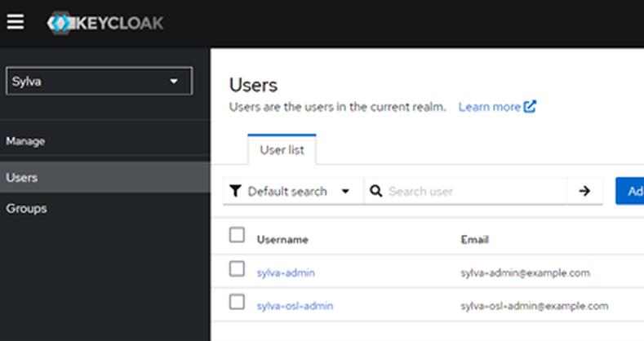644x341 pixels.
Task: Click the external link icon beside Learn more
Action: 531,107
